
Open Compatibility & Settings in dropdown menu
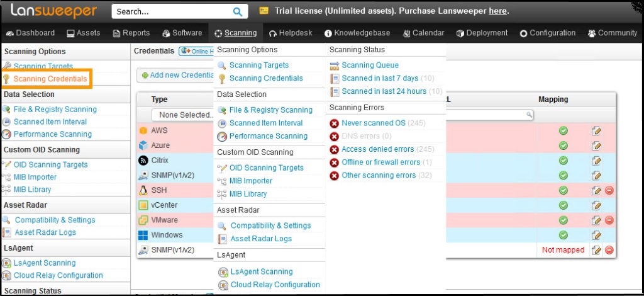(x=270, y=225)
